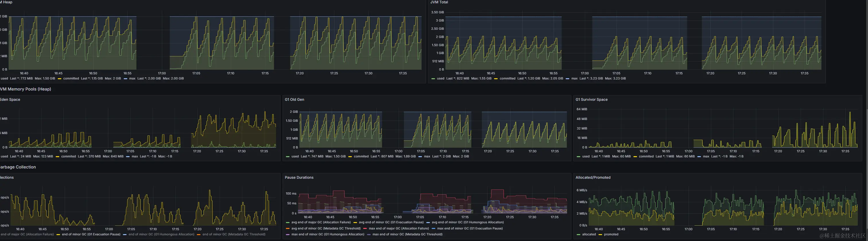Toggle 'max end of minor GC (Metadata GC Threshold)' series
This screenshot has width=868, height=241.
point(407,235)
